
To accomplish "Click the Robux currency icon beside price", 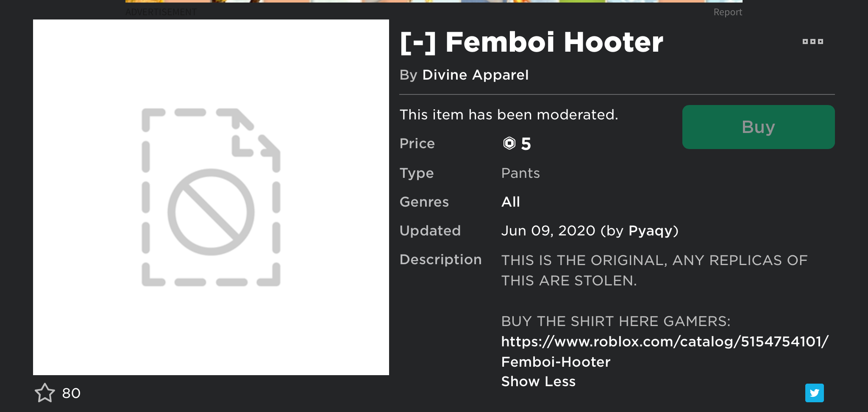I will click(x=509, y=144).
